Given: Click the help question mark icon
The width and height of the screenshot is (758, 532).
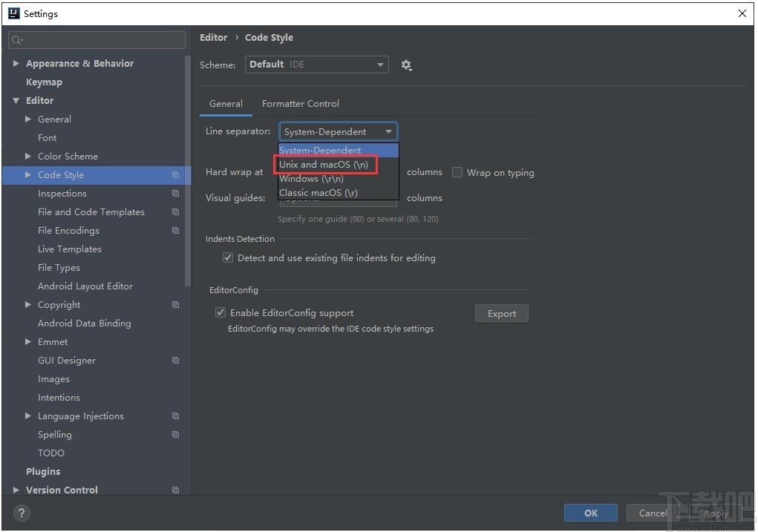Looking at the screenshot, I should [x=22, y=513].
